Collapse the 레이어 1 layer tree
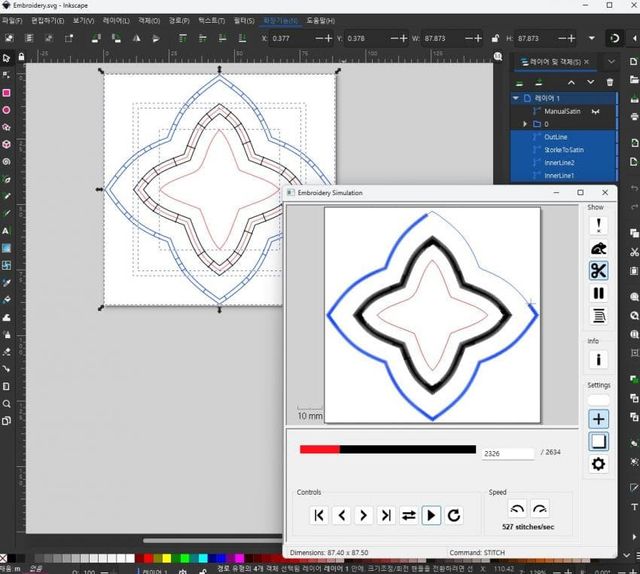640x574 pixels. 516,99
